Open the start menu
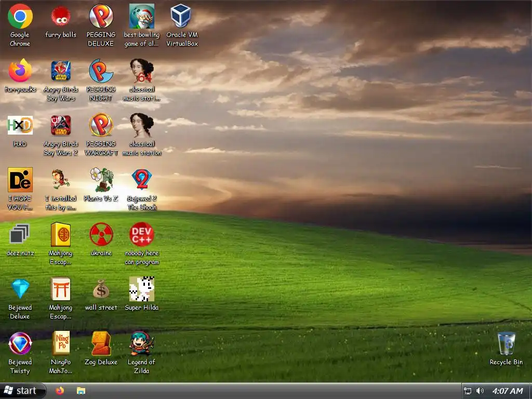The width and height of the screenshot is (532, 399). [22, 391]
